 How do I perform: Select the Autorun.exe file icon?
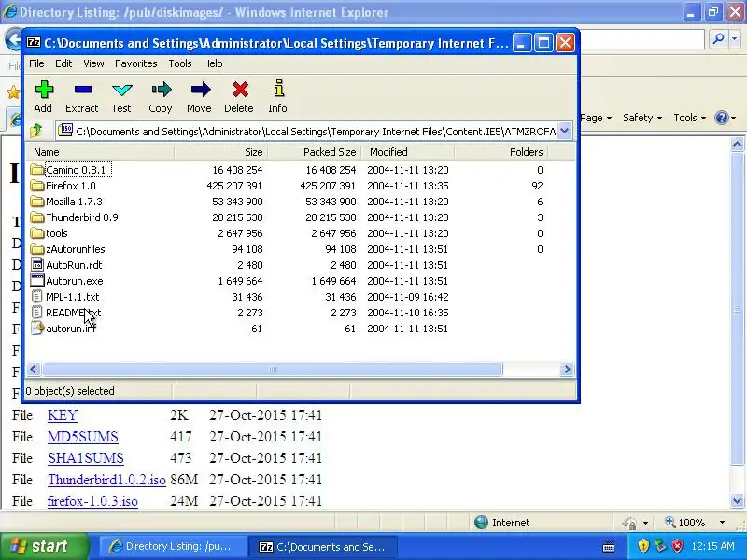point(37,281)
